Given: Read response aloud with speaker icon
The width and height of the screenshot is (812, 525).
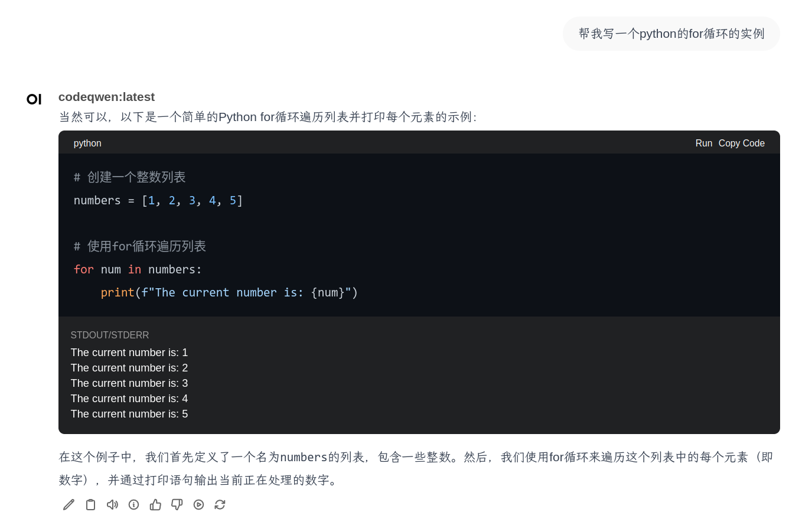Looking at the screenshot, I should [112, 504].
